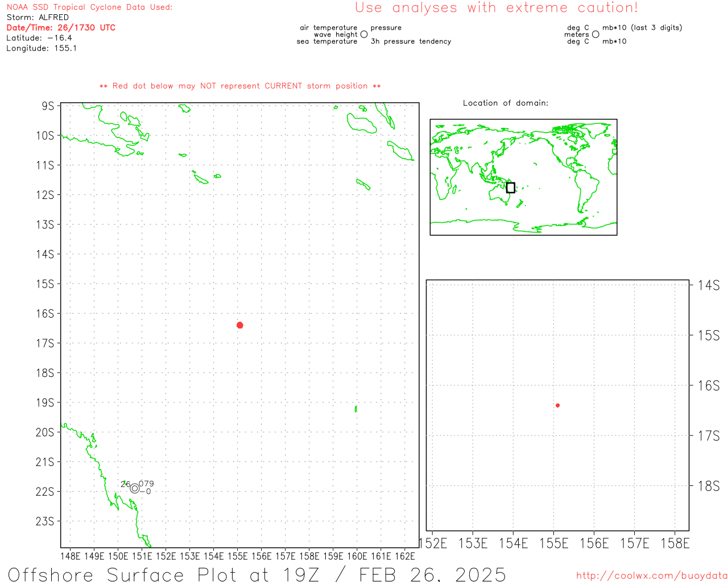Select the 'Longitude: 155.1' text
The image size is (728, 582).
[x=42, y=48]
